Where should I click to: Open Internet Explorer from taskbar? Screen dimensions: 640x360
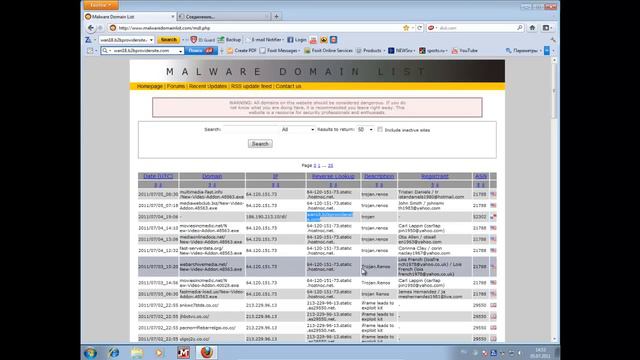click(113, 353)
